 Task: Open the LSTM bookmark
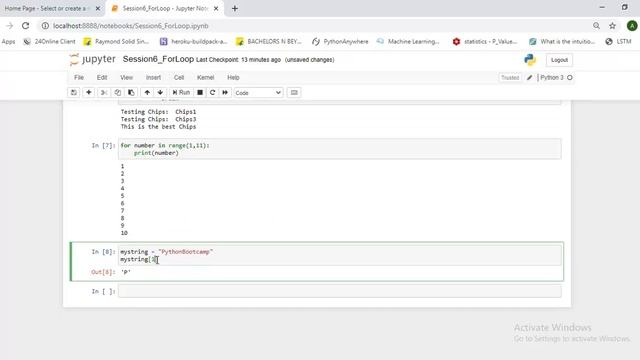(618, 42)
